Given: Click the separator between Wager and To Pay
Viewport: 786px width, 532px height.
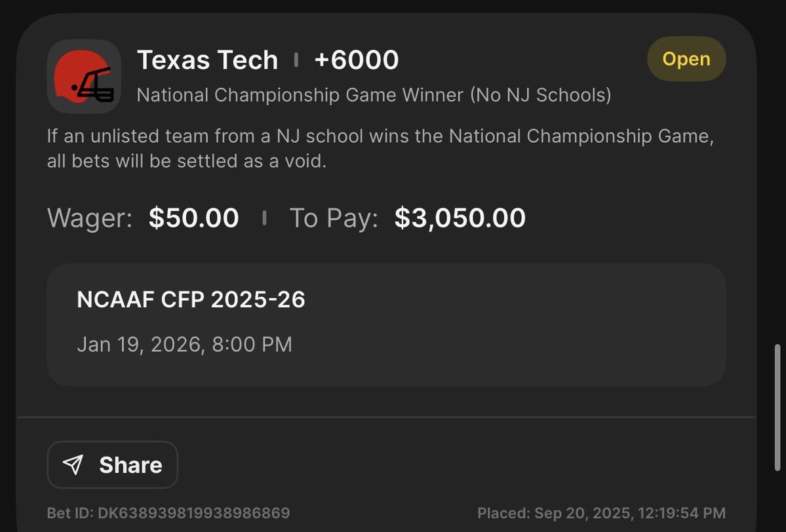Looking at the screenshot, I should [264, 218].
